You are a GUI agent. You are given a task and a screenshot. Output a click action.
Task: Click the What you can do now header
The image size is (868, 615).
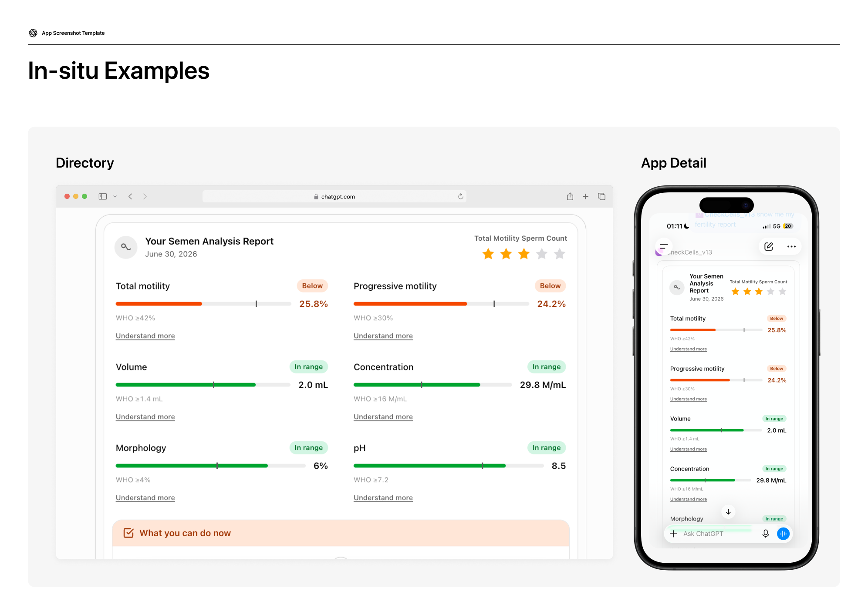click(341, 533)
